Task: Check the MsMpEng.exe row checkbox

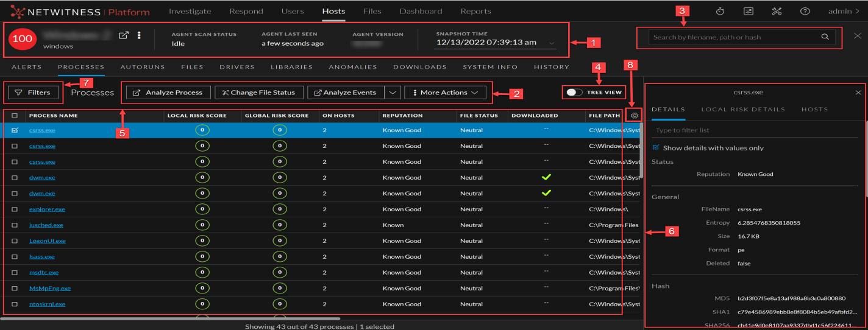Action: click(x=15, y=288)
